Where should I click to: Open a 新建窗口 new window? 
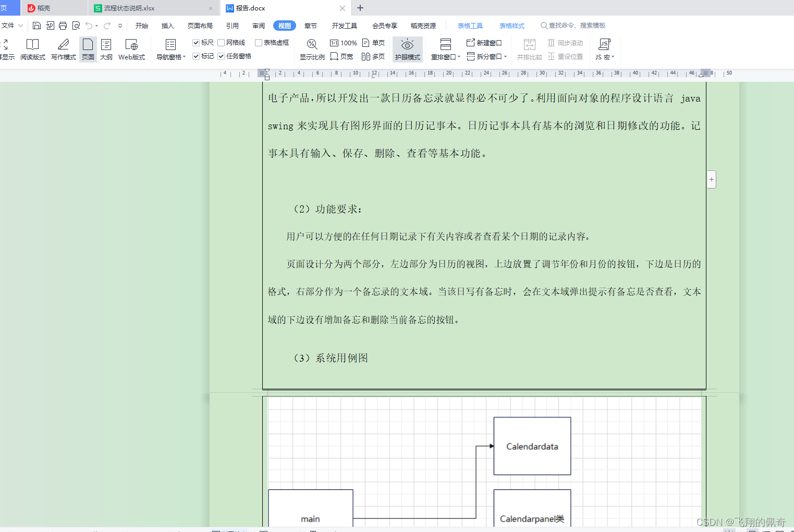(484, 43)
